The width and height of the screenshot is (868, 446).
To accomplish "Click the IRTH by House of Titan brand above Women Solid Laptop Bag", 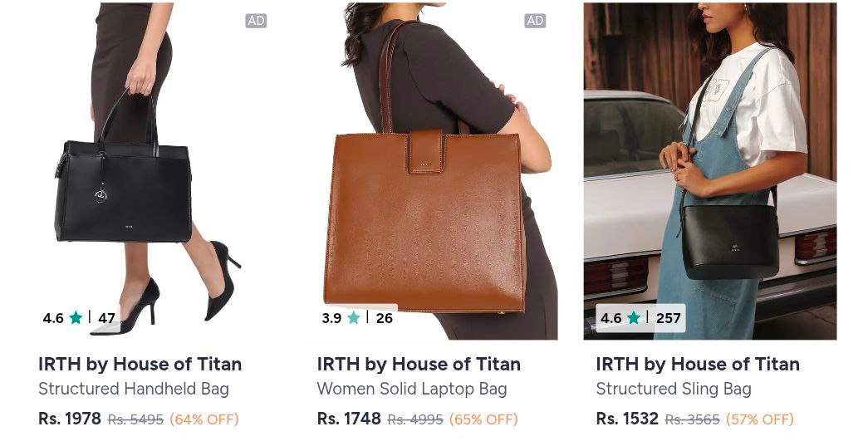I will click(x=419, y=364).
